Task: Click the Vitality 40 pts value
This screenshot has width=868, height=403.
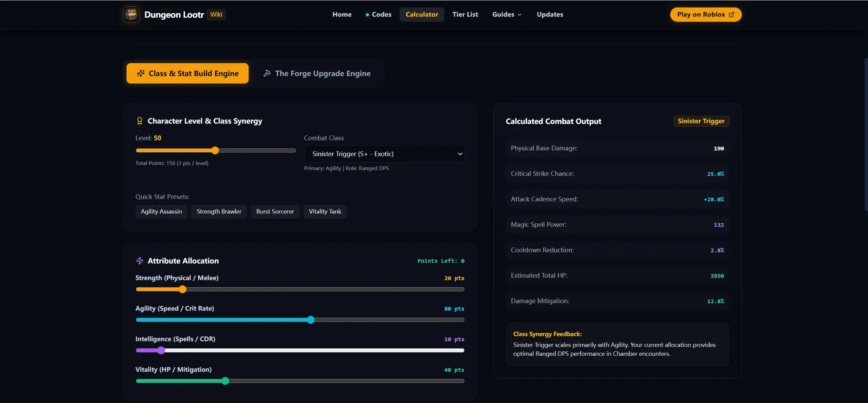Action: [454, 370]
